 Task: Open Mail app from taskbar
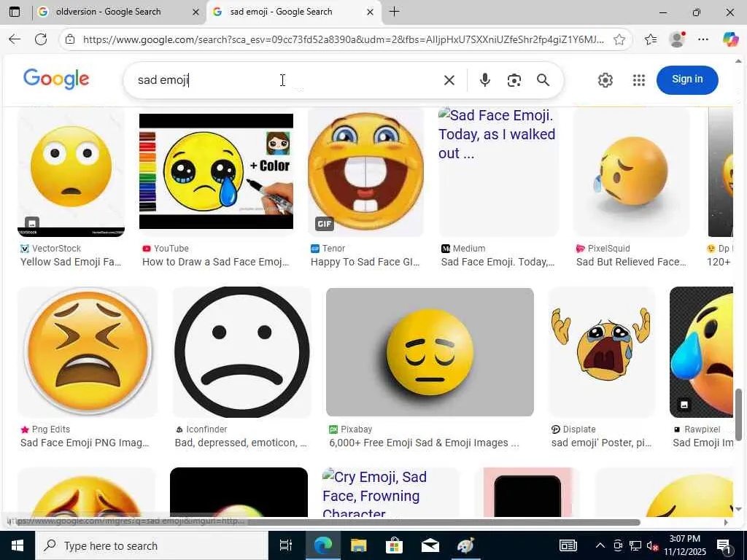tap(430, 545)
